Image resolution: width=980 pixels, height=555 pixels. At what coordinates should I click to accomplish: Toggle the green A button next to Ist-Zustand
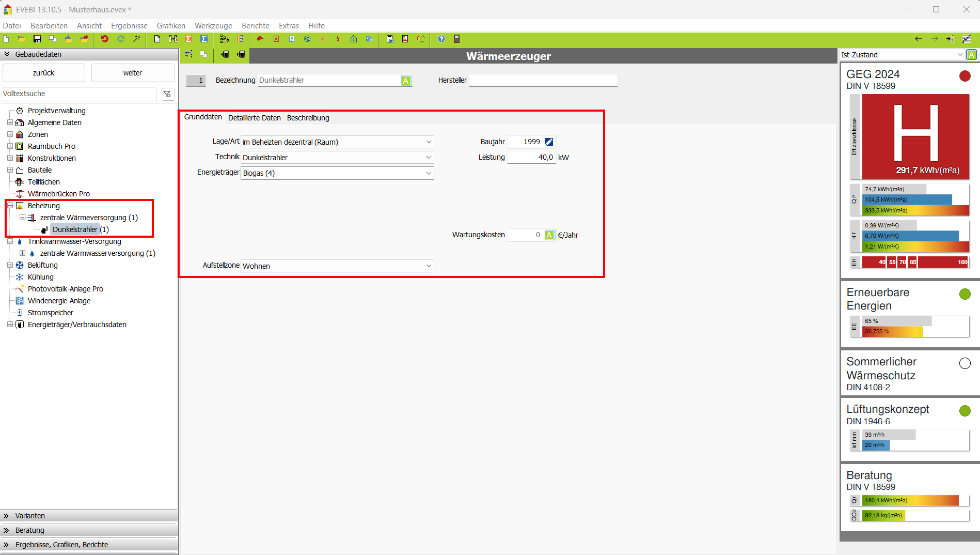(x=971, y=55)
